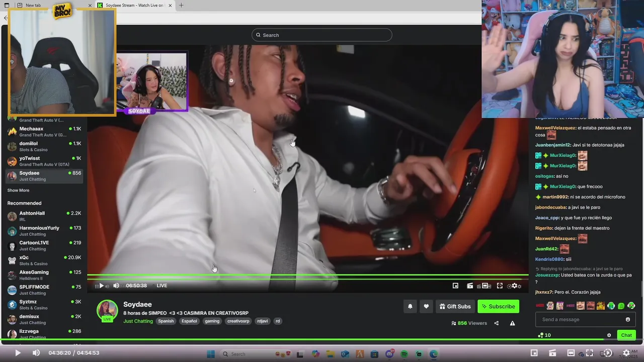The height and width of the screenshot is (362, 644).
Task: Focus the Kick search box
Action: click(x=322, y=35)
